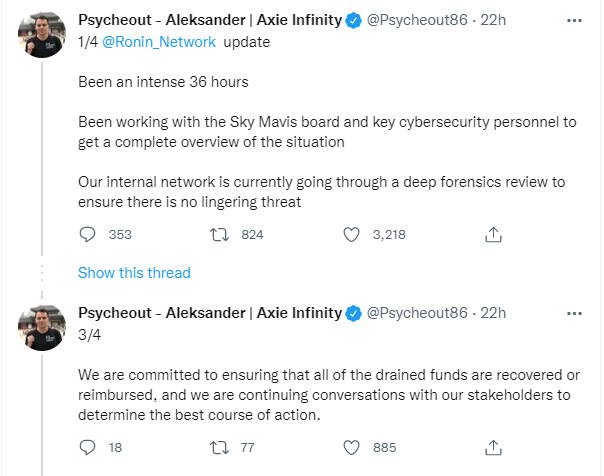Open @Psycheout86 handle on first tweet
604x476 pixels.
click(x=417, y=20)
